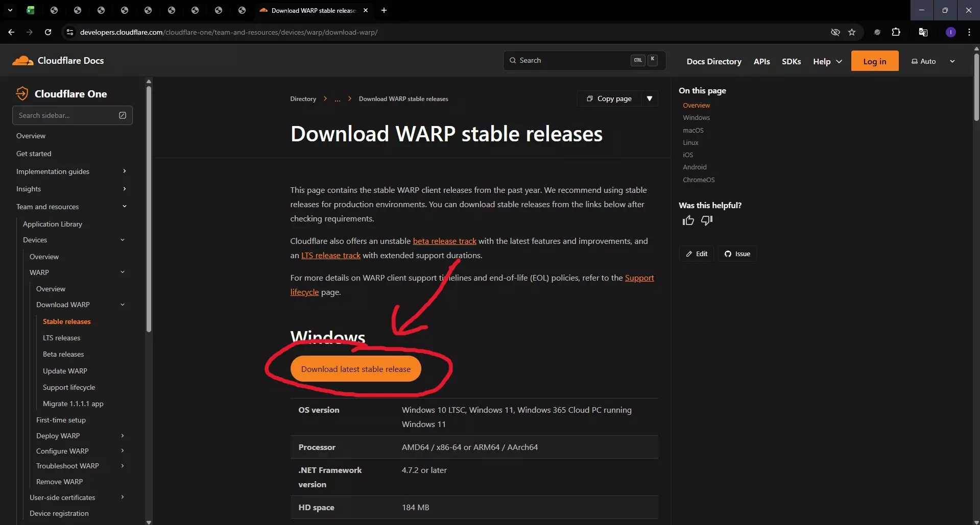Expand the breadcrumb ellipsis
Viewport: 980px width, 525px height.
[x=337, y=99]
